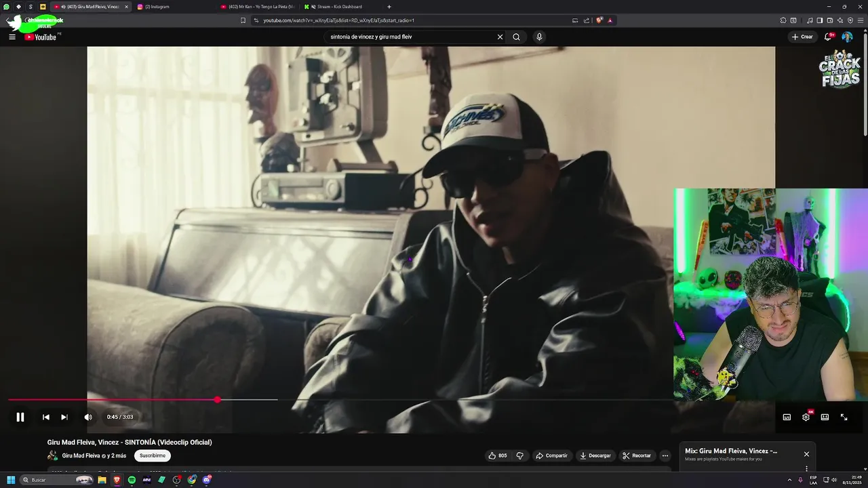Open the browser main menu
This screenshot has width=868, height=488.
tap(861, 20)
